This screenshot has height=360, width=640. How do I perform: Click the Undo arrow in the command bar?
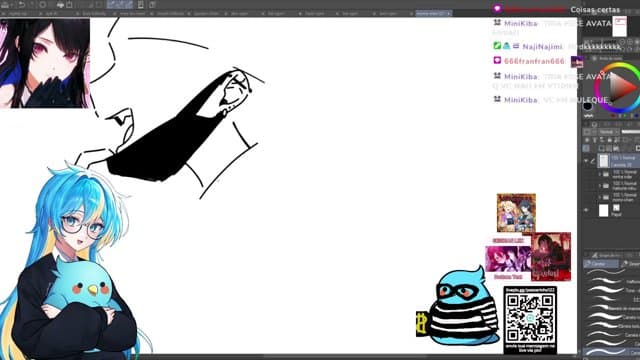click(x=21, y=5)
